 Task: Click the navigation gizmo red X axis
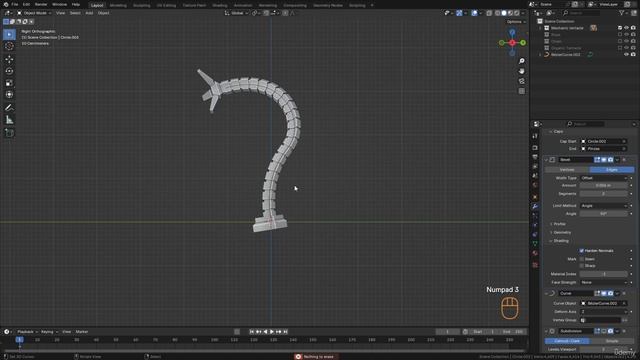pyautogui.click(x=512, y=42)
